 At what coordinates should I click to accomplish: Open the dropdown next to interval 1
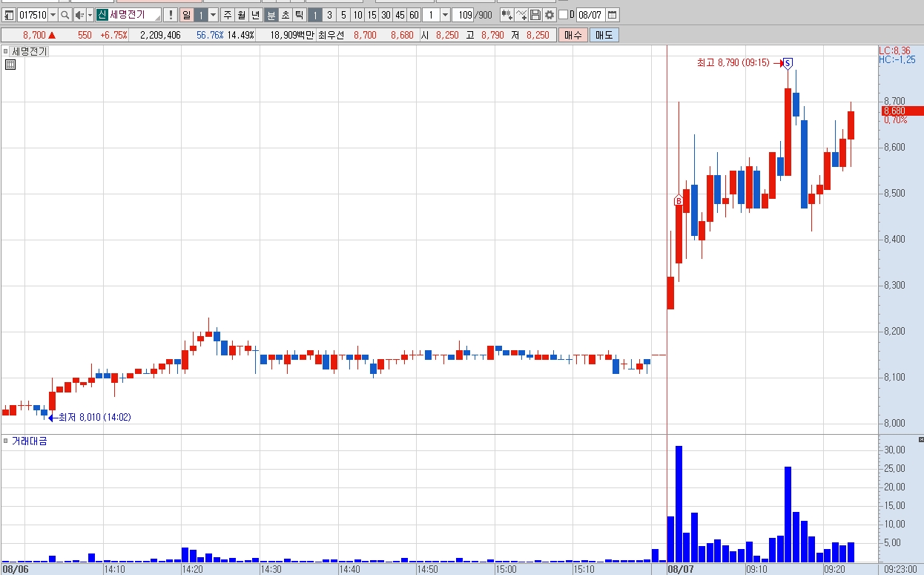tap(445, 15)
